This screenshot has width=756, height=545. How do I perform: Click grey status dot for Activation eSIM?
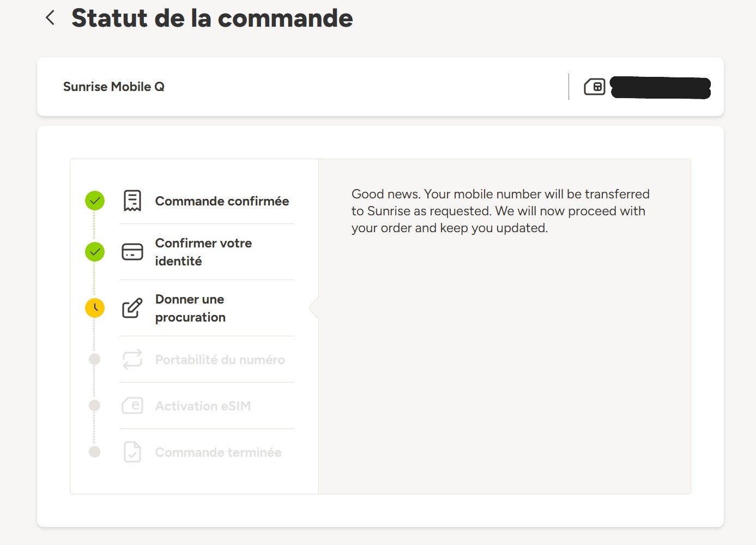95,405
